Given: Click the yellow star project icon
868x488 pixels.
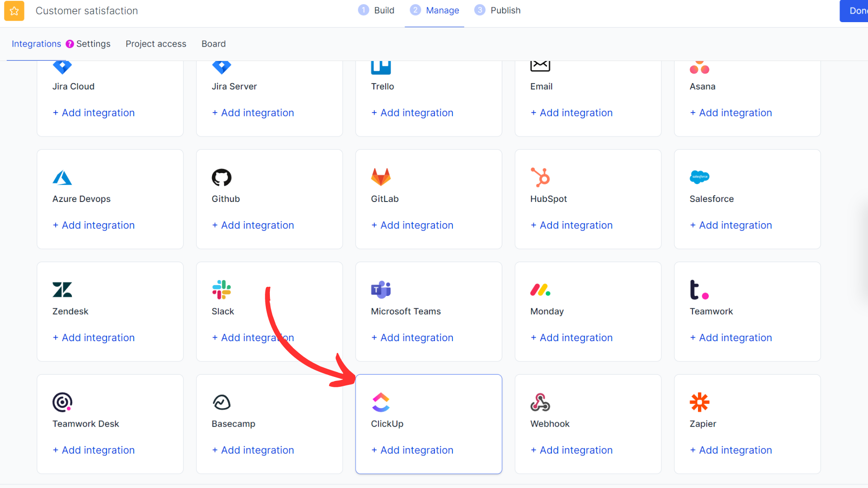Looking at the screenshot, I should [x=14, y=11].
